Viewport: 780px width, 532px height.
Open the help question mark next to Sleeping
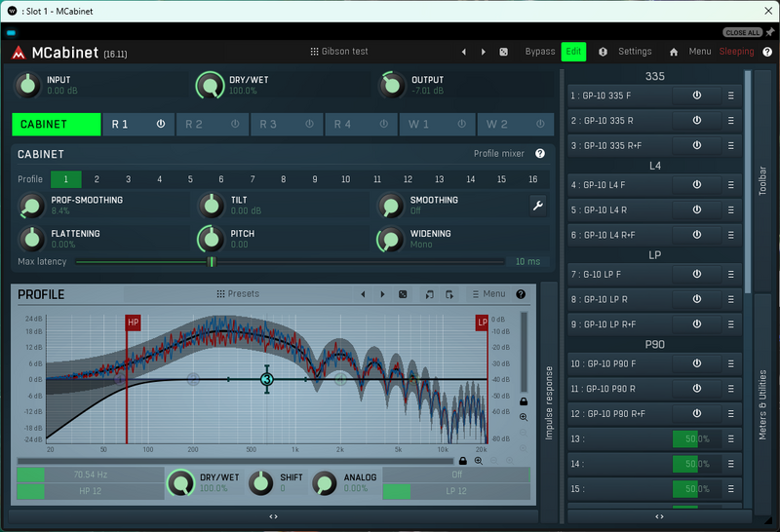pyautogui.click(x=767, y=52)
